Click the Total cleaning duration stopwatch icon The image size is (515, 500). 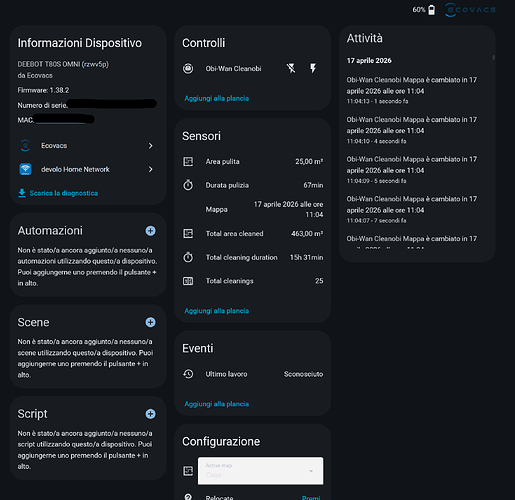188,257
